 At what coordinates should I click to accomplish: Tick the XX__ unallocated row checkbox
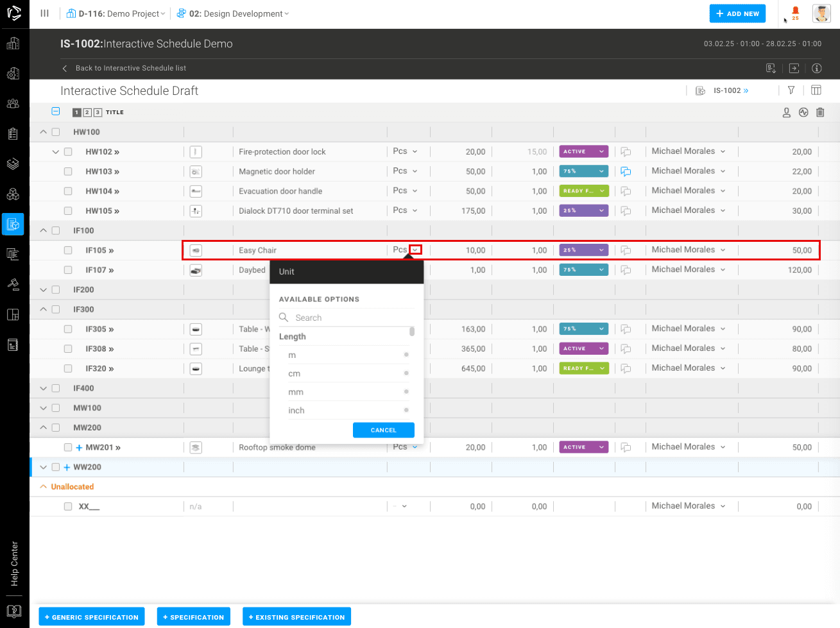pos(68,506)
